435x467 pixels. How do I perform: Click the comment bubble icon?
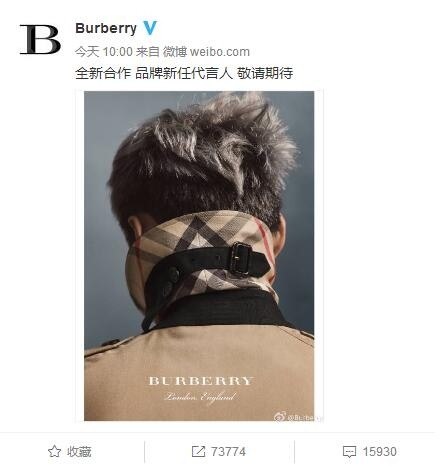pos(349,452)
